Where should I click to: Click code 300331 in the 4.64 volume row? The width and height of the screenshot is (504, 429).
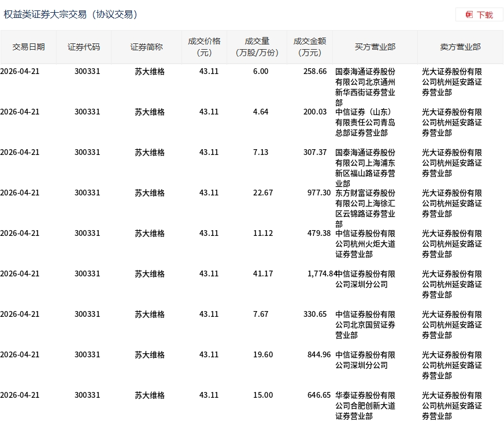coord(87,112)
